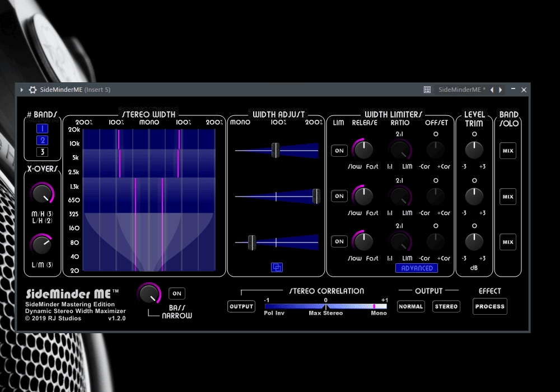Click the PROCESS effect button
Viewport: 560px width, 392px height.
(x=490, y=306)
